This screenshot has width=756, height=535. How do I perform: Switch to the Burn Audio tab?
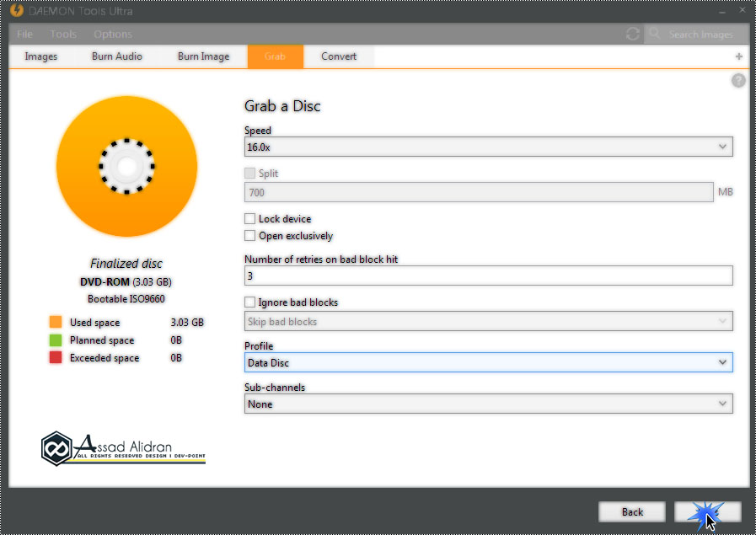[116, 56]
